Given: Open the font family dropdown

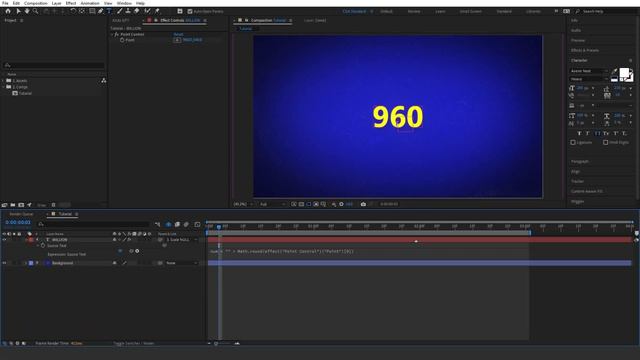Looking at the screenshot, I should coord(589,71).
